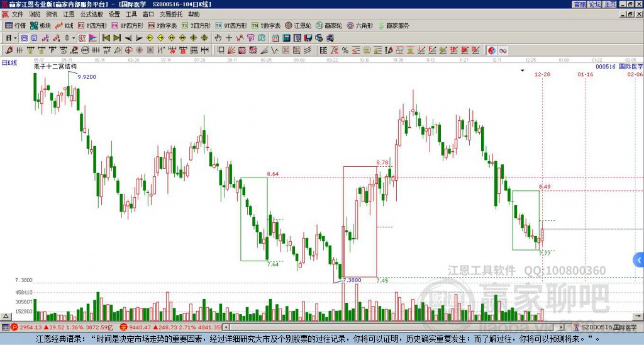Open the 赢家轮 tool
This screenshot has width=644, height=345.
tap(329, 25)
